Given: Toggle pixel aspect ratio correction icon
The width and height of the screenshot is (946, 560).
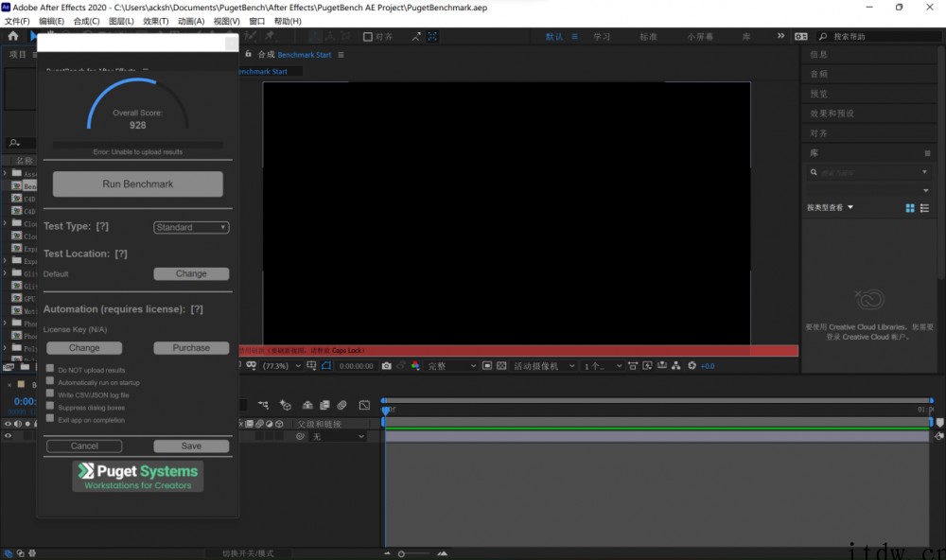Looking at the screenshot, I should [633, 366].
